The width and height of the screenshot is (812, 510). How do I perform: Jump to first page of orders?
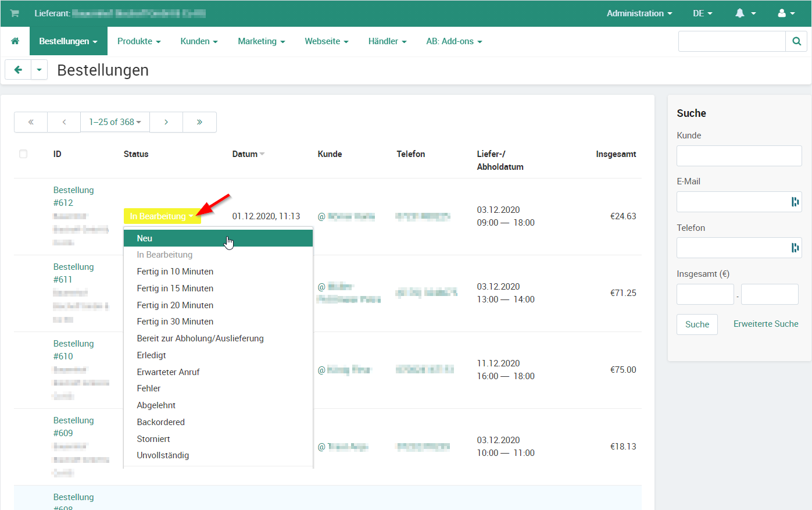pyautogui.click(x=31, y=122)
